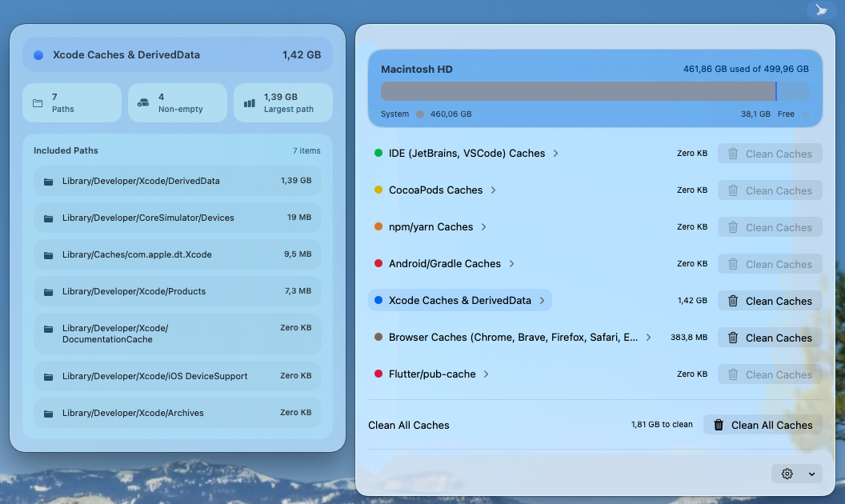845x504 pixels.
Task: Click the trash icon for Xcode Caches
Action: pyautogui.click(x=733, y=301)
